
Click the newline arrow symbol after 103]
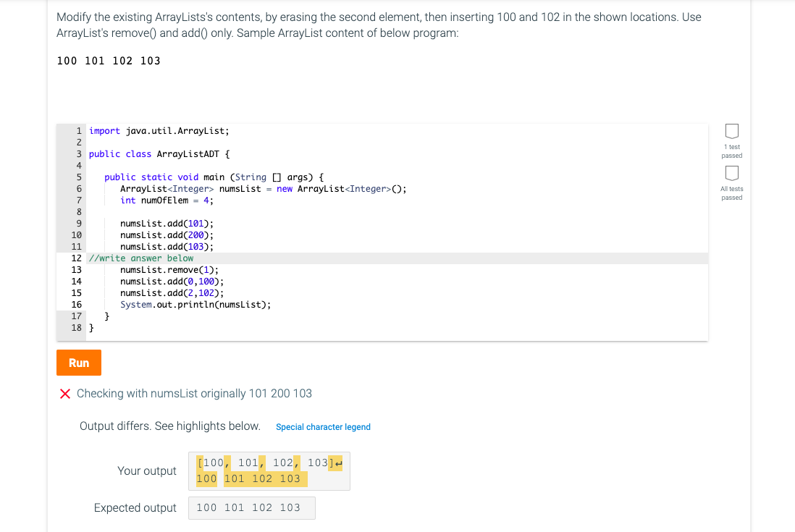tap(337, 462)
